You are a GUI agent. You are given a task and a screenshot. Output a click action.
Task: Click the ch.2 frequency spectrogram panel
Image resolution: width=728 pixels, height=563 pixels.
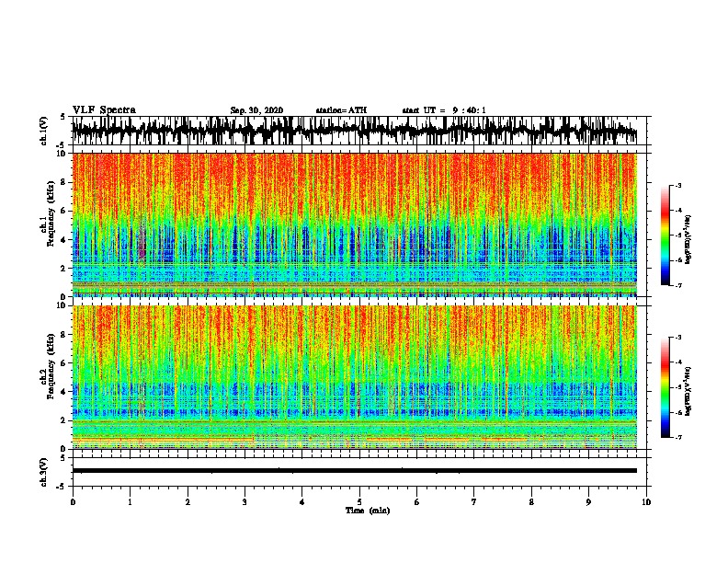(x=355, y=377)
